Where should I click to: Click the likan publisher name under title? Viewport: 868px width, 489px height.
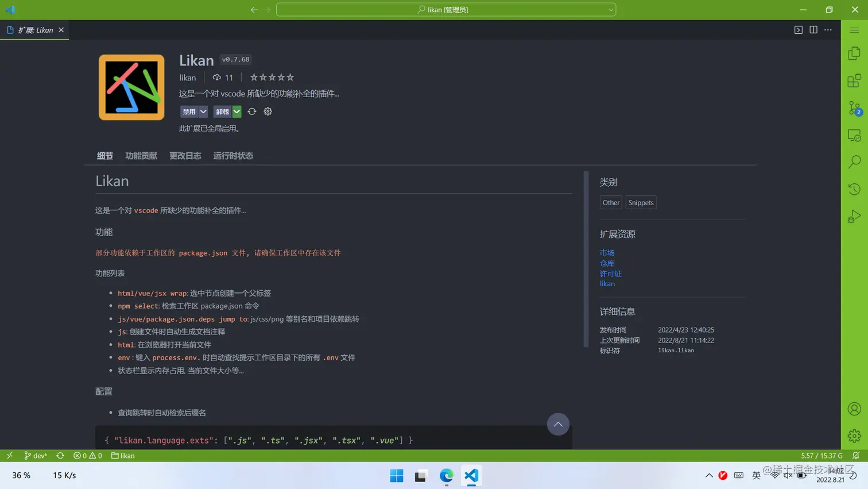pos(188,78)
